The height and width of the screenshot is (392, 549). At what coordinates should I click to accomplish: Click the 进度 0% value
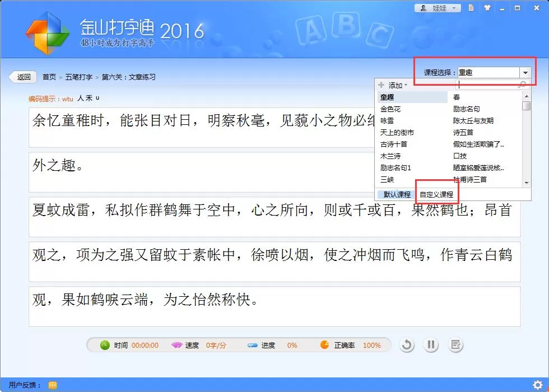point(292,346)
